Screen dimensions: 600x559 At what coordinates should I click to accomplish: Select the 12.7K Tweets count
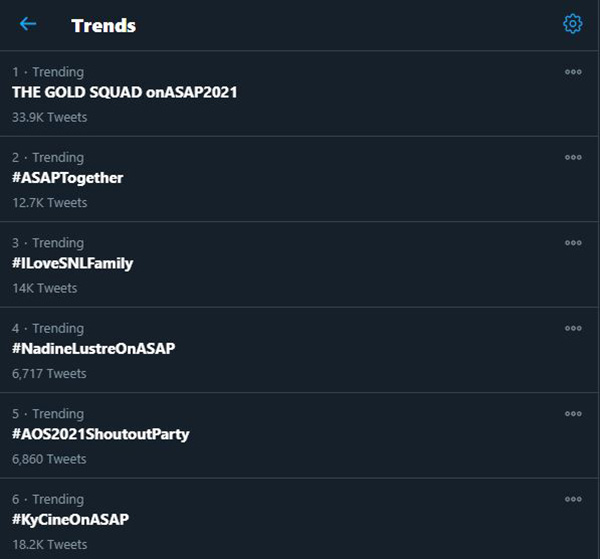[x=50, y=203]
